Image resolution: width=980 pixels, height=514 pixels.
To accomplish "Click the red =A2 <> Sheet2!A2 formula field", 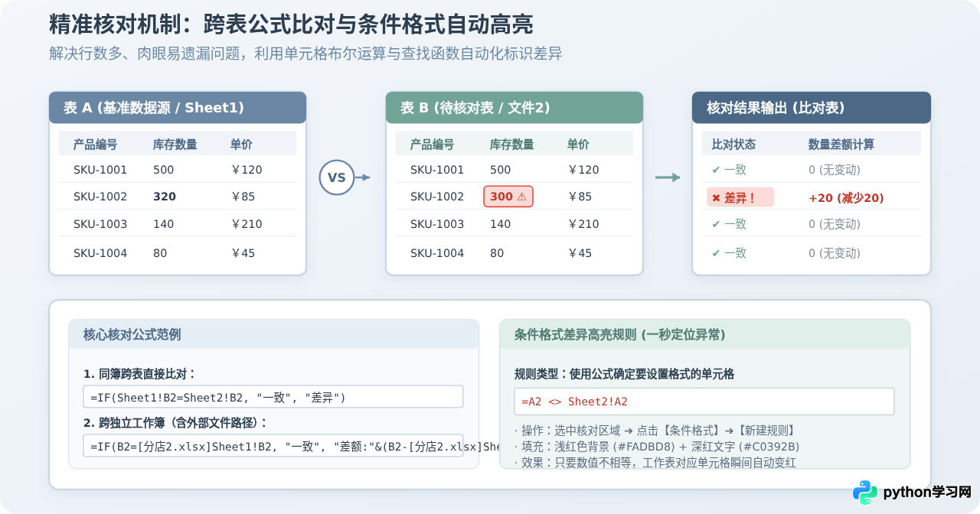I will click(704, 402).
